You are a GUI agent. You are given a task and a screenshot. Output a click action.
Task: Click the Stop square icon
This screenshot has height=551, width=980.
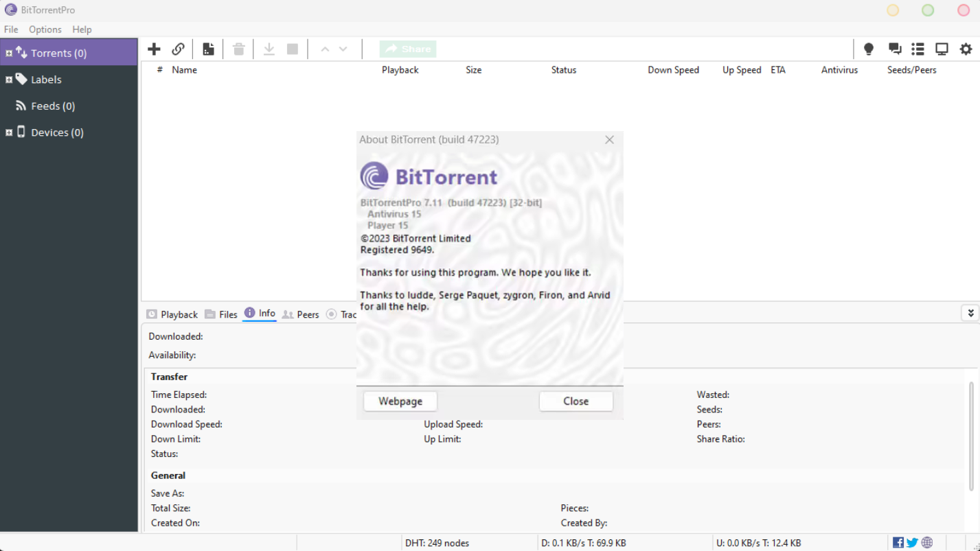click(x=293, y=49)
